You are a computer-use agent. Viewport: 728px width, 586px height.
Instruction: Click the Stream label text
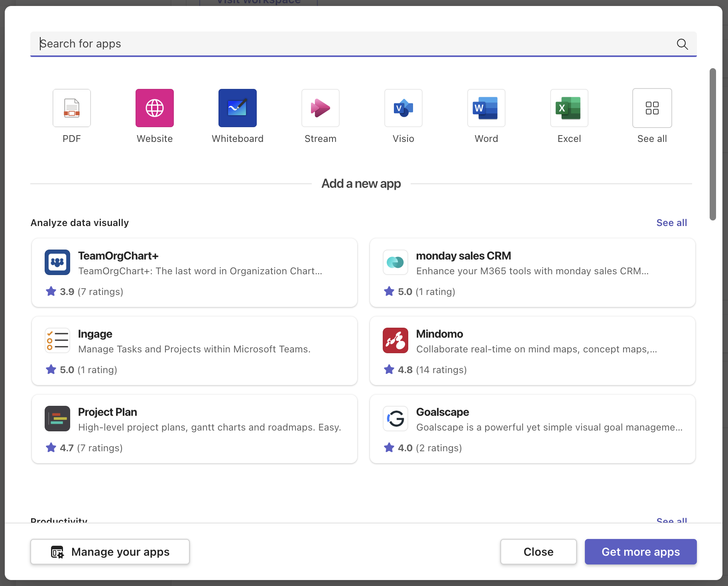321,139
